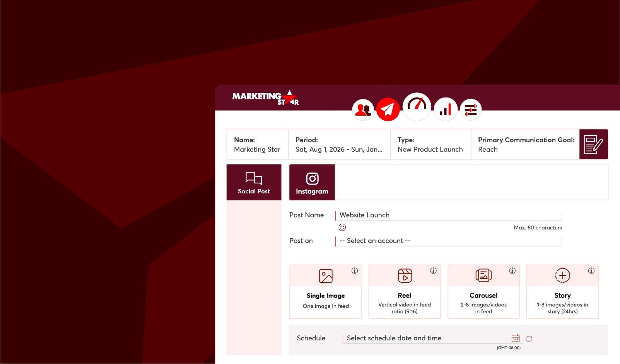Screen dimensions: 620x364
Task: Click the Single Image picture icon
Action: point(326,276)
